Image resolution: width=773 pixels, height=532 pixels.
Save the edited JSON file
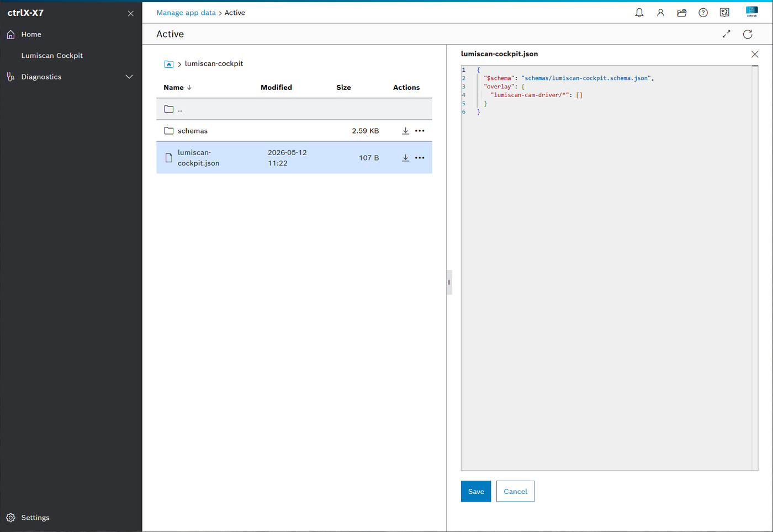tap(476, 491)
